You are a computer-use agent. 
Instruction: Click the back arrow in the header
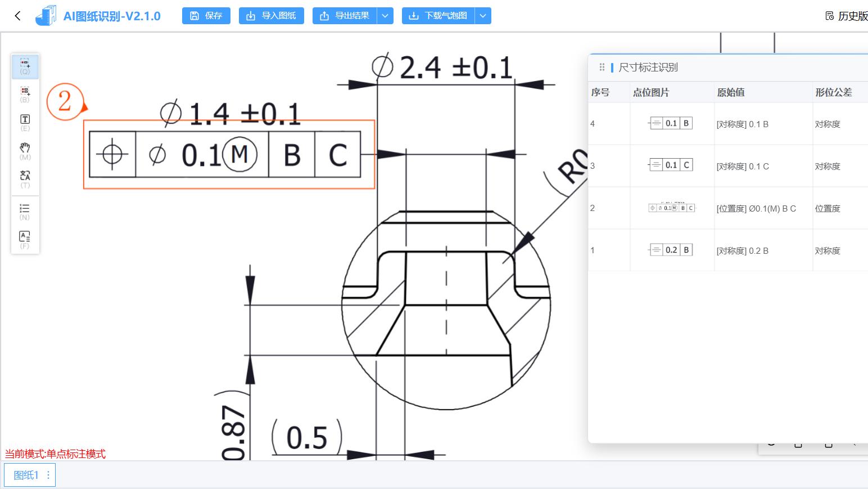coord(18,16)
